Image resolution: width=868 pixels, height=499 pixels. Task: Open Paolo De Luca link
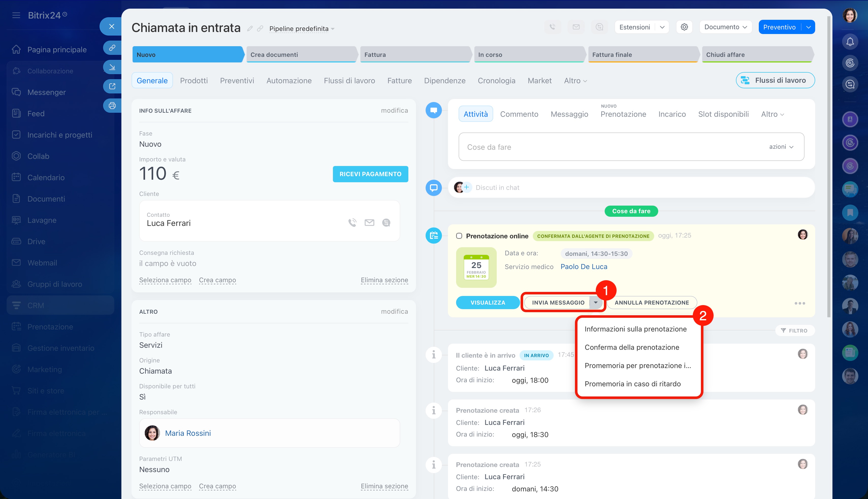tap(584, 267)
